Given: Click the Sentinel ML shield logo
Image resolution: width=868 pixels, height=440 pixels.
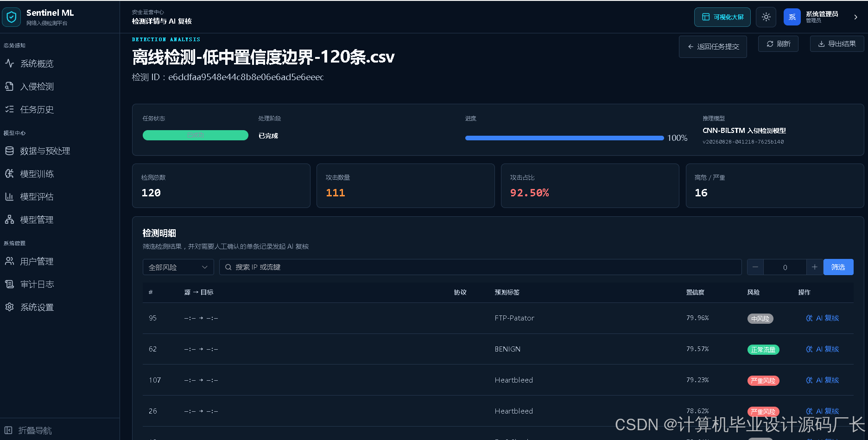Looking at the screenshot, I should pyautogui.click(x=12, y=17).
